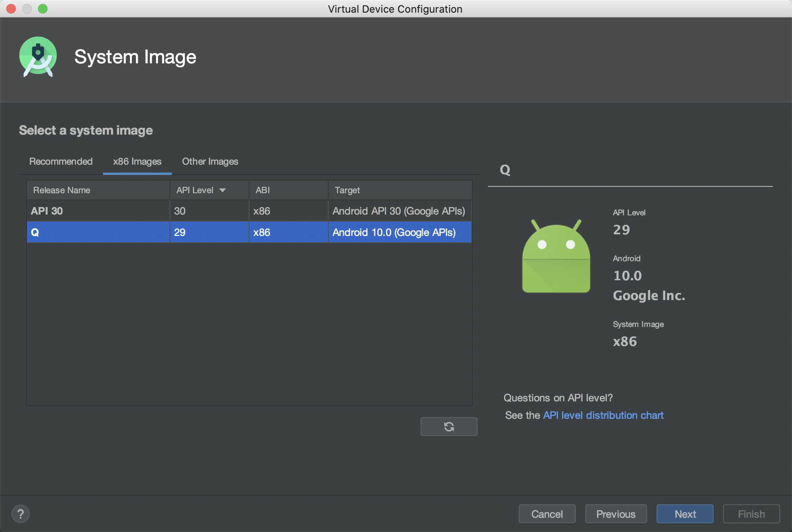Switch to the Other Images tab

tap(210, 161)
